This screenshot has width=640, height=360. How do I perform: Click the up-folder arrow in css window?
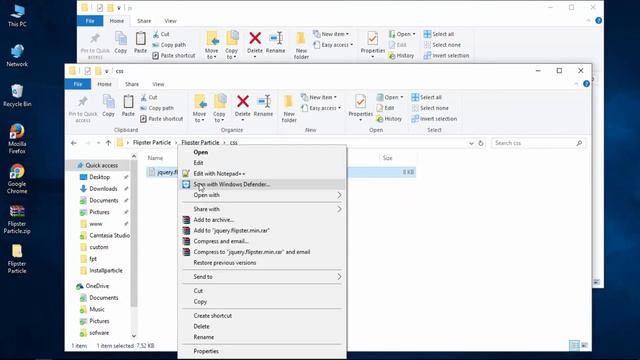point(108,143)
